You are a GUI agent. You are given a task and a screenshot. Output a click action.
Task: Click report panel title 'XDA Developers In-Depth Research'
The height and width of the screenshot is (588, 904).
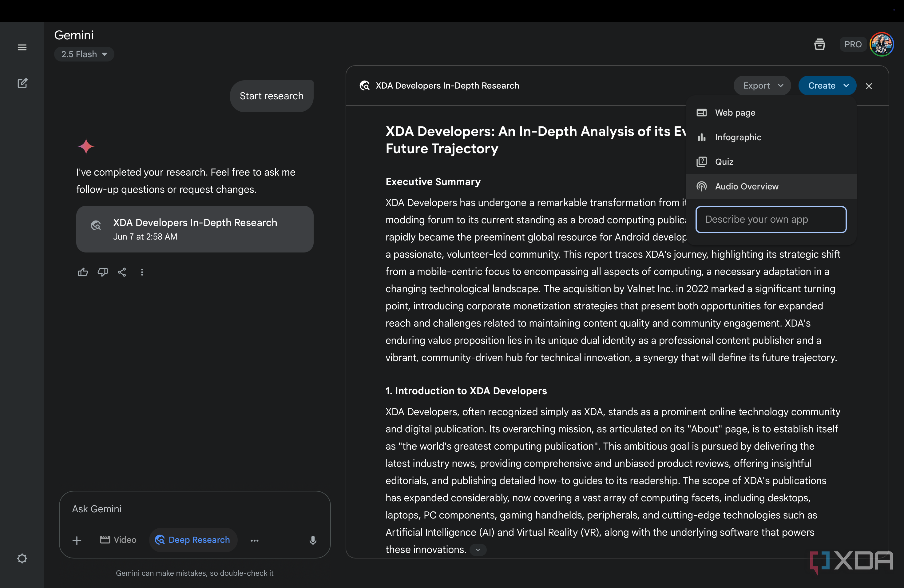(447, 85)
